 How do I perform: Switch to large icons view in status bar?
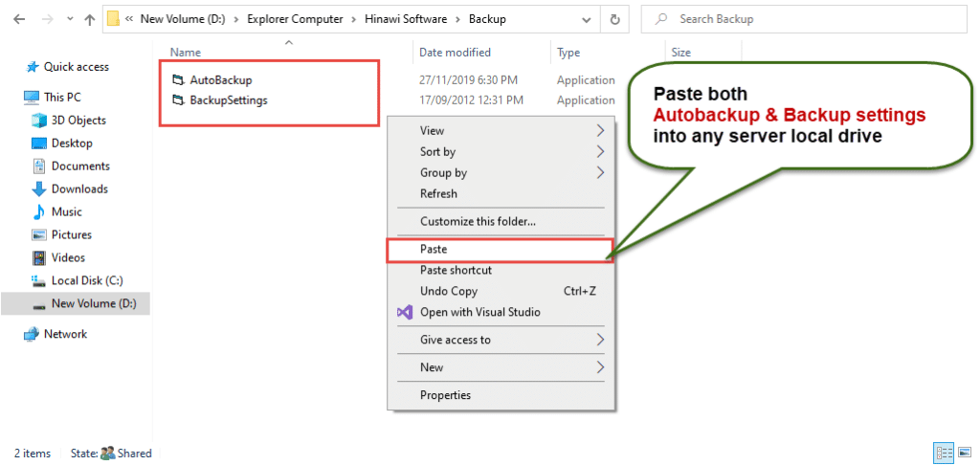(x=964, y=453)
